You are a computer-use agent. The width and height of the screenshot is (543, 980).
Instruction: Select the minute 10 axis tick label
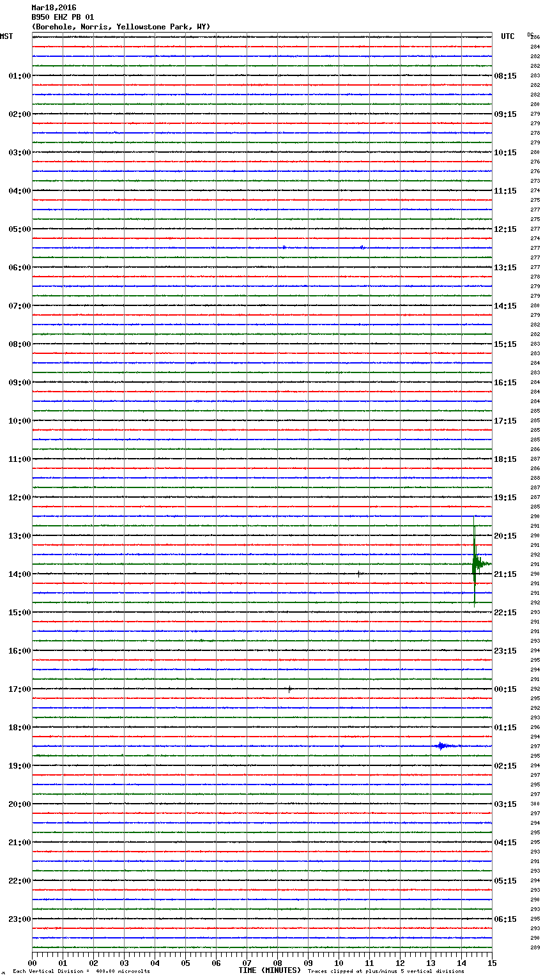coord(339,963)
